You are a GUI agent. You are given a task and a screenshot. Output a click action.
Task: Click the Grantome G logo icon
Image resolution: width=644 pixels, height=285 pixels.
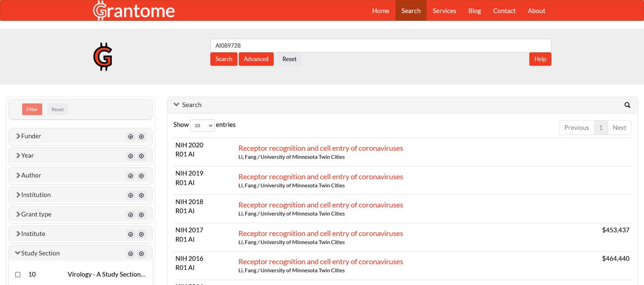point(103,57)
